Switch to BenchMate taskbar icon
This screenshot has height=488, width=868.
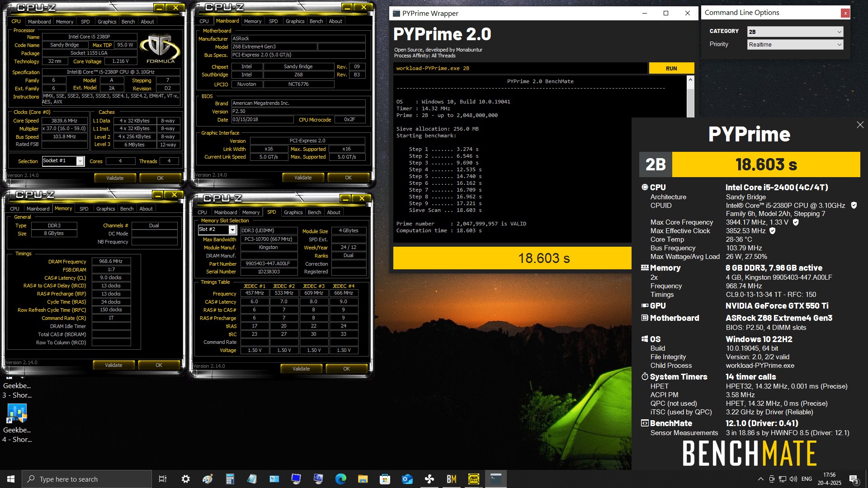click(451, 479)
